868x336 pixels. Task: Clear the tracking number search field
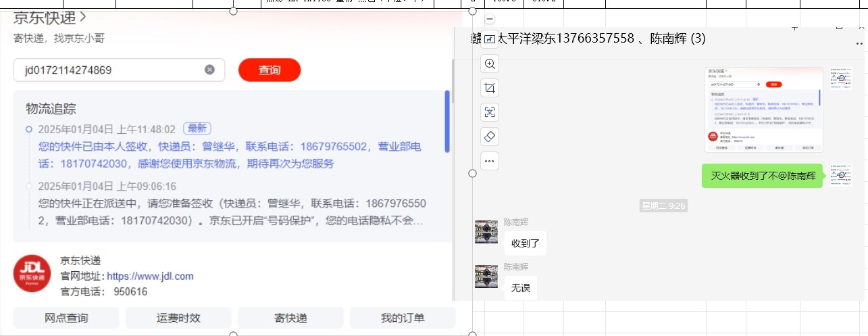(x=209, y=70)
